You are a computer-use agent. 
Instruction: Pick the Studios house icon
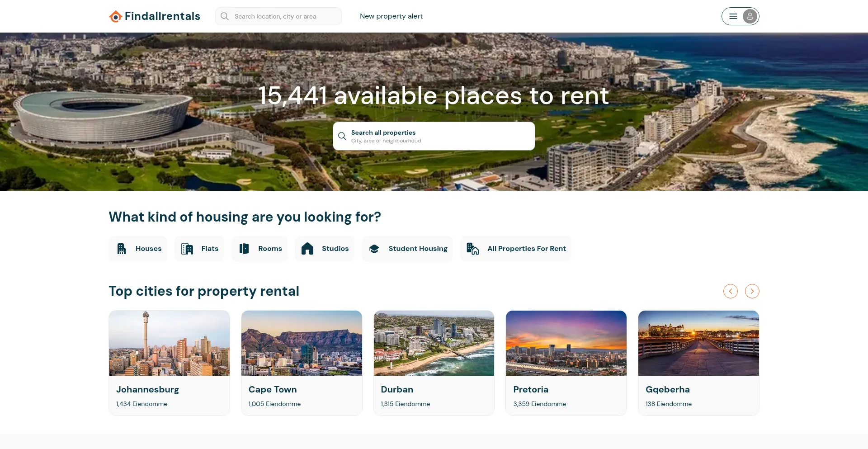[307, 249]
